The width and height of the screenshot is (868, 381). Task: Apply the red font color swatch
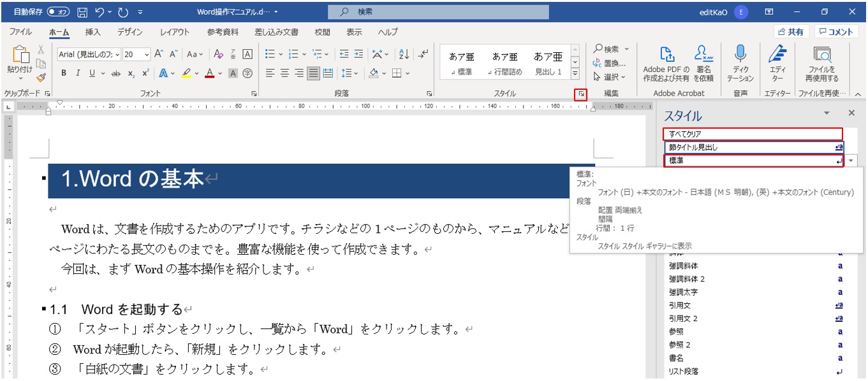pos(210,73)
